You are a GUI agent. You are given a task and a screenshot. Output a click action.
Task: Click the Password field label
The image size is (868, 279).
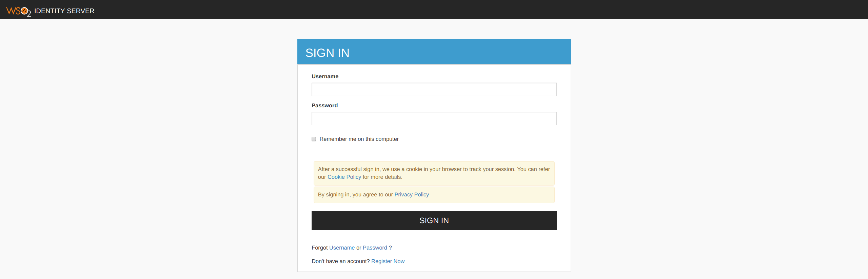click(324, 105)
